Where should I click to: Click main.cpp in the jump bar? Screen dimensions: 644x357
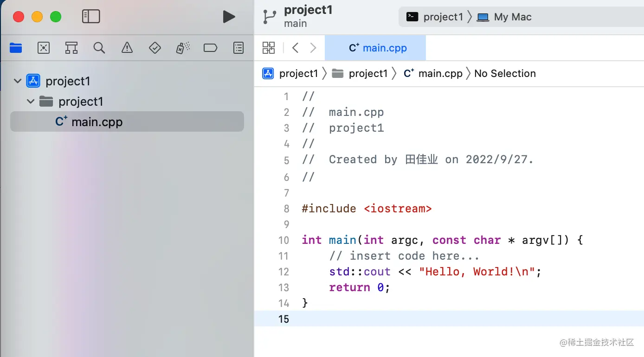433,73
